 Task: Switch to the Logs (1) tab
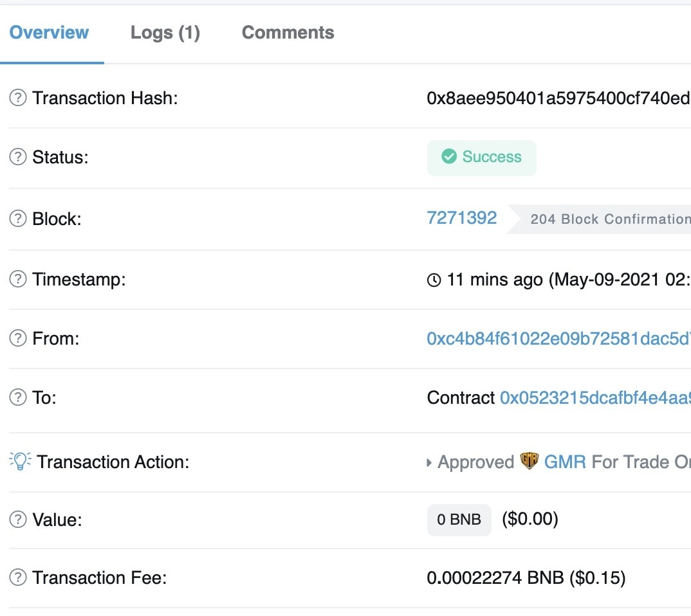[165, 33]
